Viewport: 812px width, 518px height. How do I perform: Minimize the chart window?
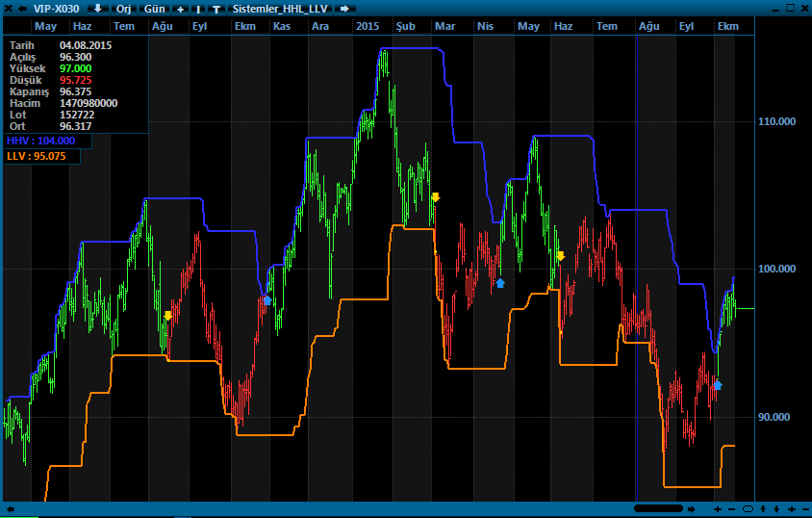tap(775, 9)
